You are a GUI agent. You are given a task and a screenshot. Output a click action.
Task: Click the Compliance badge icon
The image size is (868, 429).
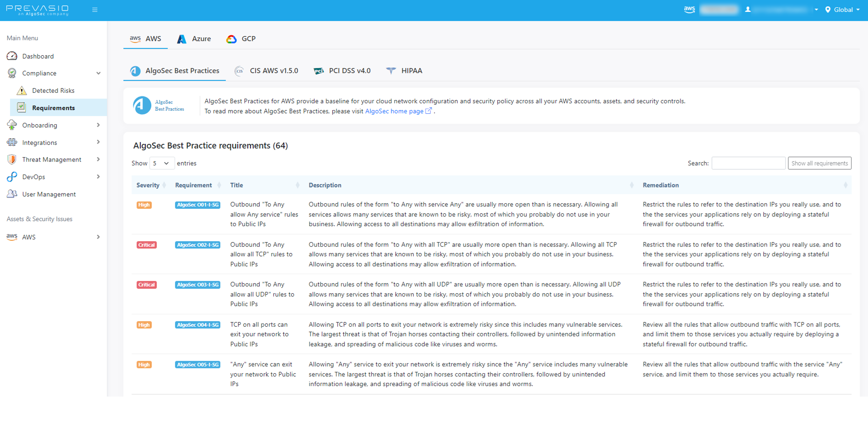click(x=12, y=73)
